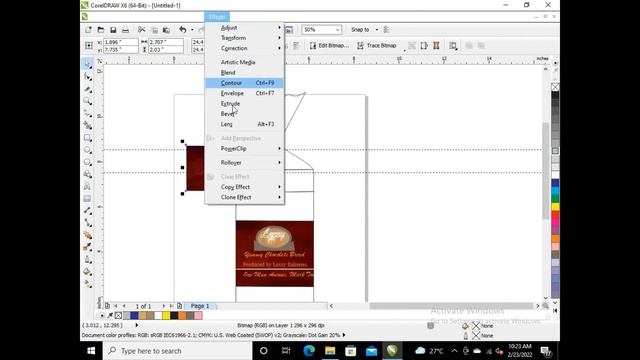Pick the dark blue swatch in document palette
640x360 pixels.
coord(134,316)
